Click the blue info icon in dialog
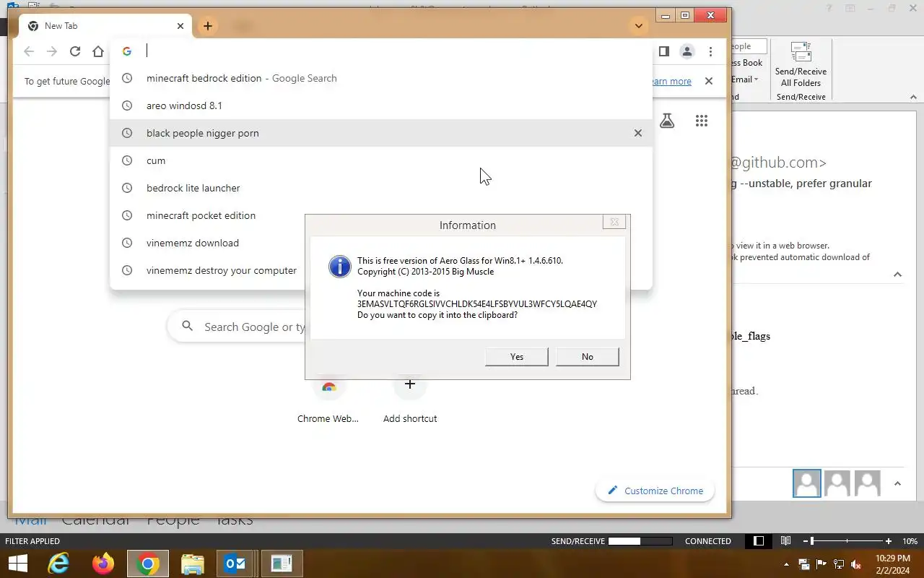The height and width of the screenshot is (578, 924). tap(340, 266)
